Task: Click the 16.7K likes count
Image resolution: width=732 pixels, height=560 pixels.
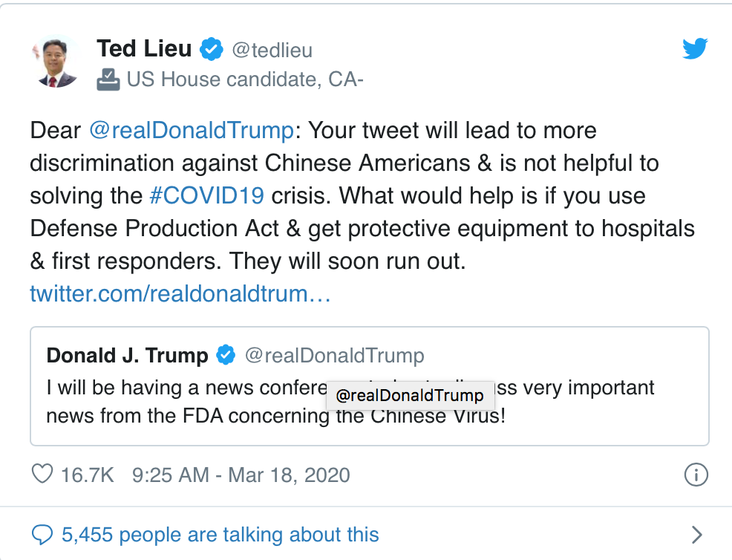Action: pos(88,475)
